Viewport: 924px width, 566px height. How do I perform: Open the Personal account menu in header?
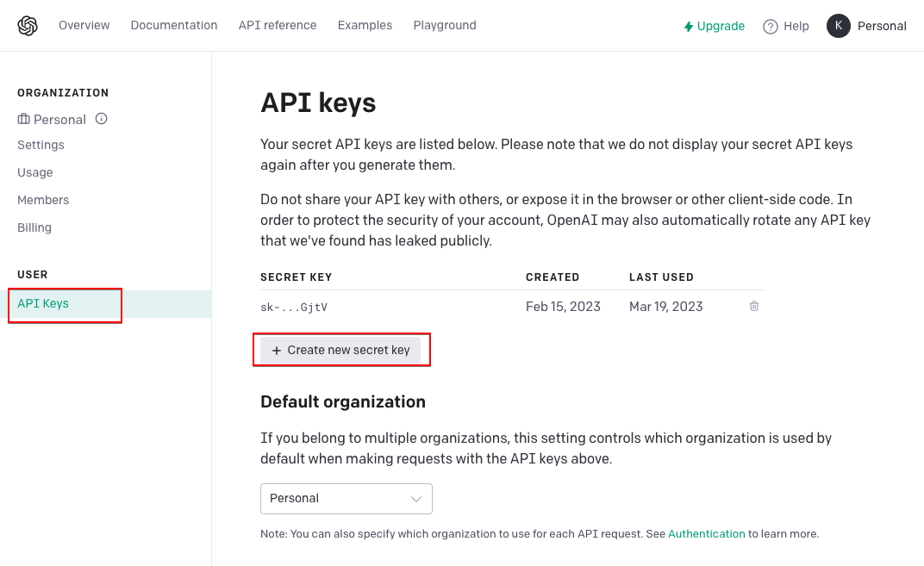882,26
